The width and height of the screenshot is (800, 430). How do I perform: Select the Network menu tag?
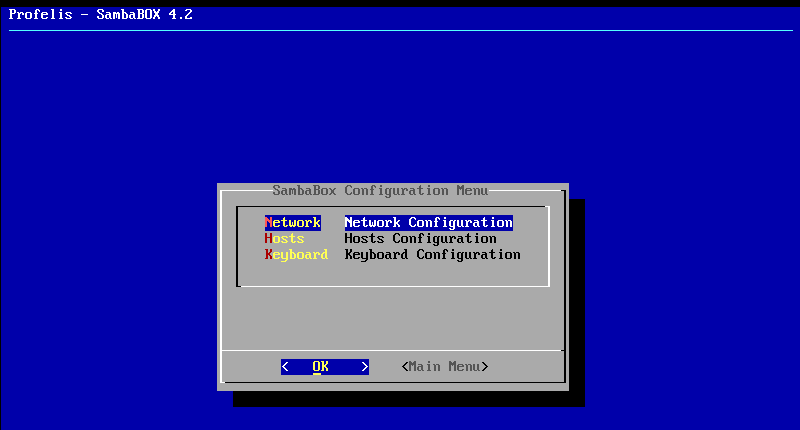pos(292,222)
